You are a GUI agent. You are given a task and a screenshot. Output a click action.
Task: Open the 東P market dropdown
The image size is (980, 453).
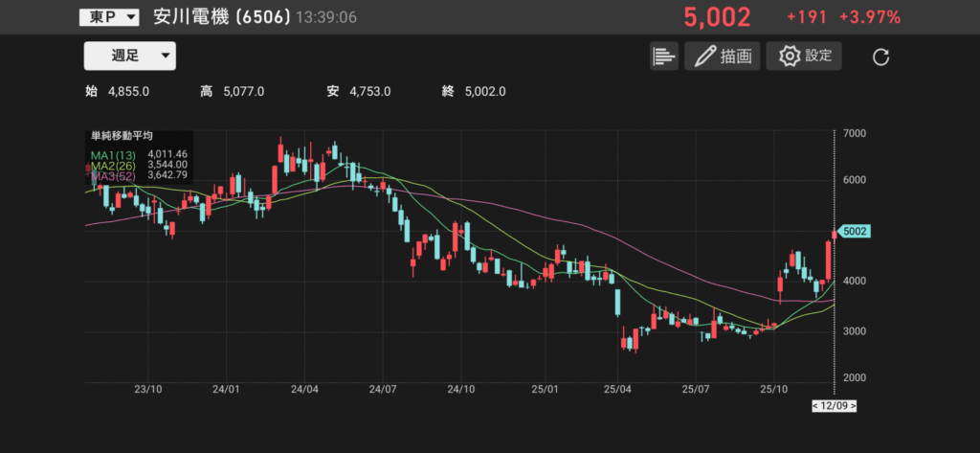[107, 17]
